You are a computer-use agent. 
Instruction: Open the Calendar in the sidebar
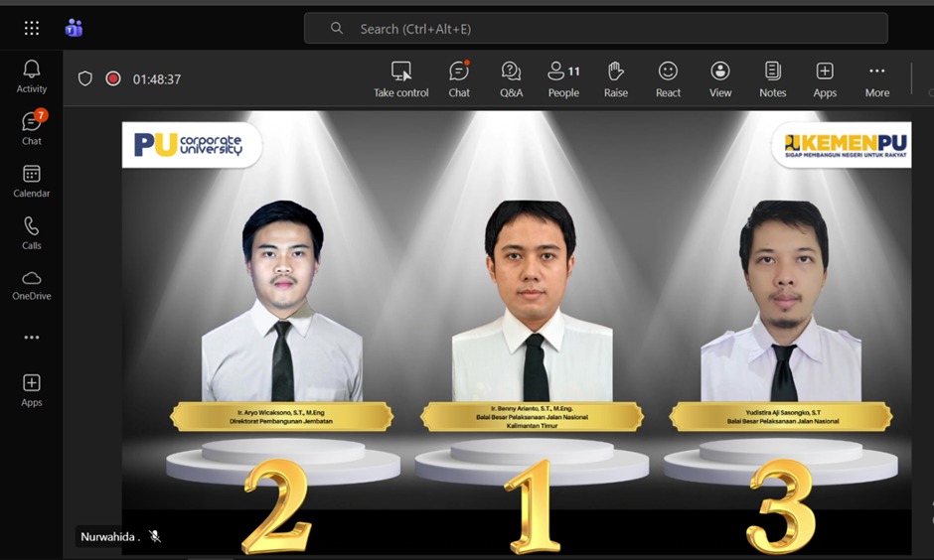32,180
